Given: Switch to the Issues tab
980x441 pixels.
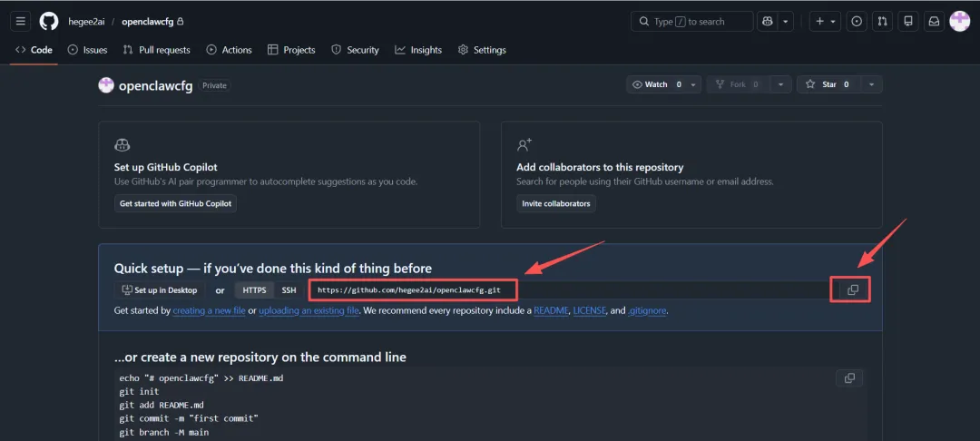Looking at the screenshot, I should click(x=87, y=50).
